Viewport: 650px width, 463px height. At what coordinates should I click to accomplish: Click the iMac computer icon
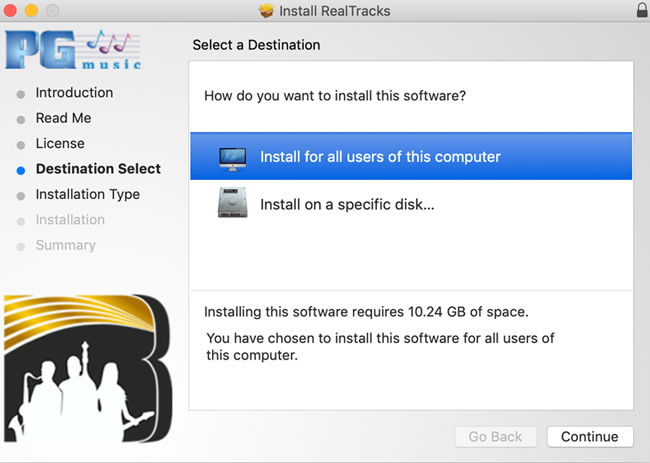point(233,159)
